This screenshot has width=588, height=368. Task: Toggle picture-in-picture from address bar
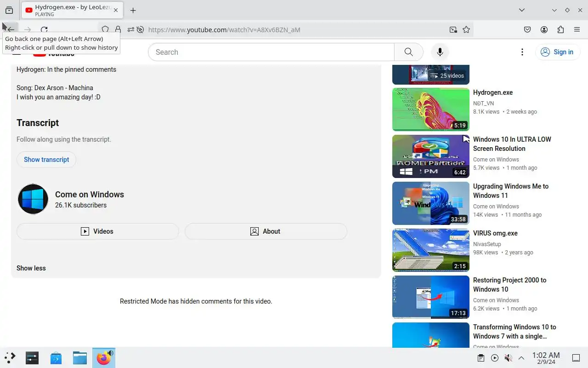(x=453, y=29)
